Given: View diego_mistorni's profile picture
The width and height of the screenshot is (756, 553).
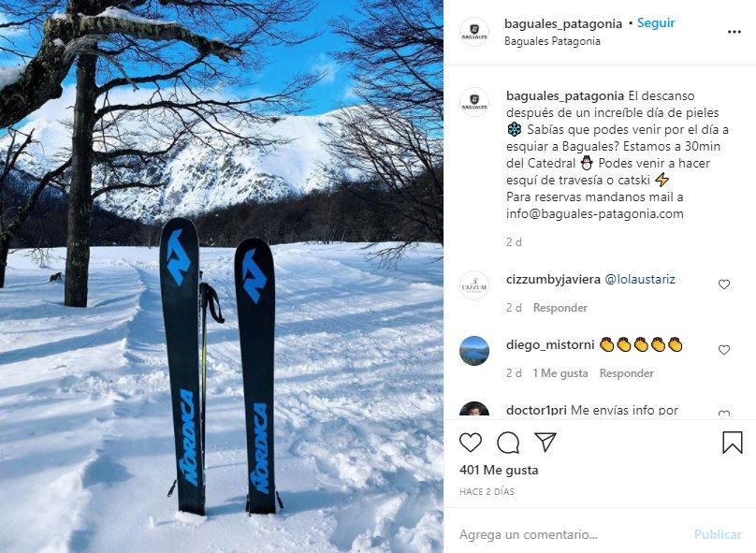Looking at the screenshot, I should point(474,351).
